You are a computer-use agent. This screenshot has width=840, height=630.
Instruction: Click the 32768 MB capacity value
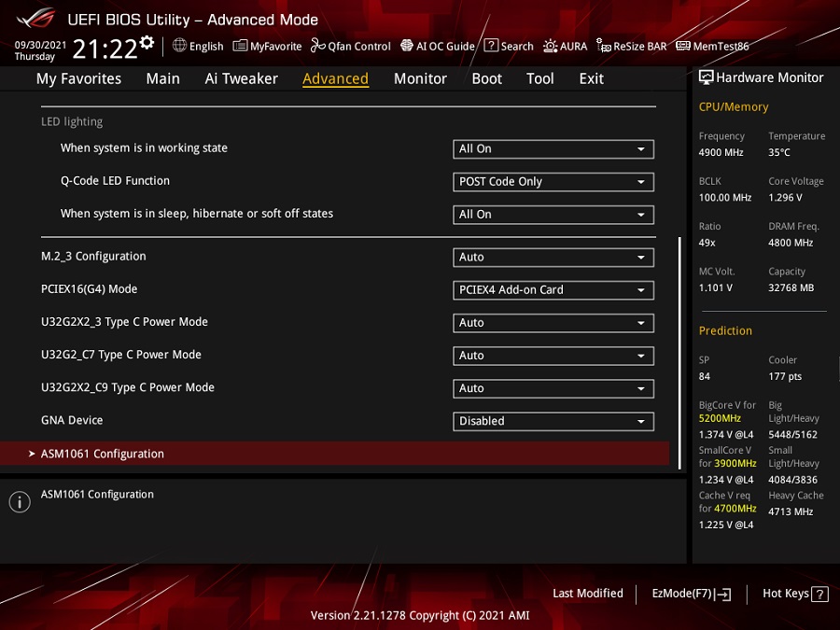(791, 287)
